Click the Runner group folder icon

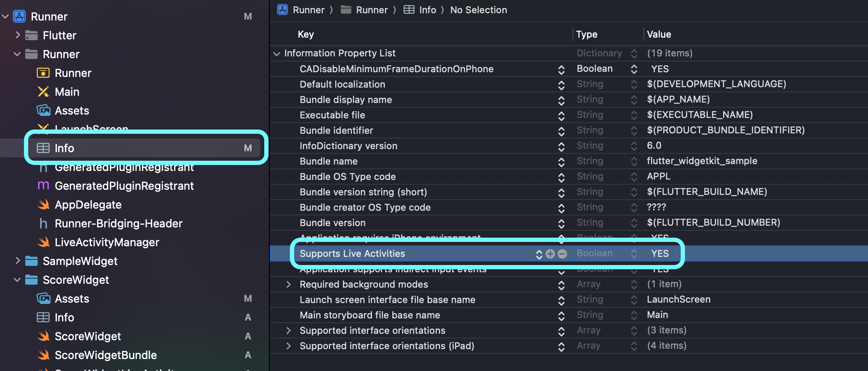(31, 54)
